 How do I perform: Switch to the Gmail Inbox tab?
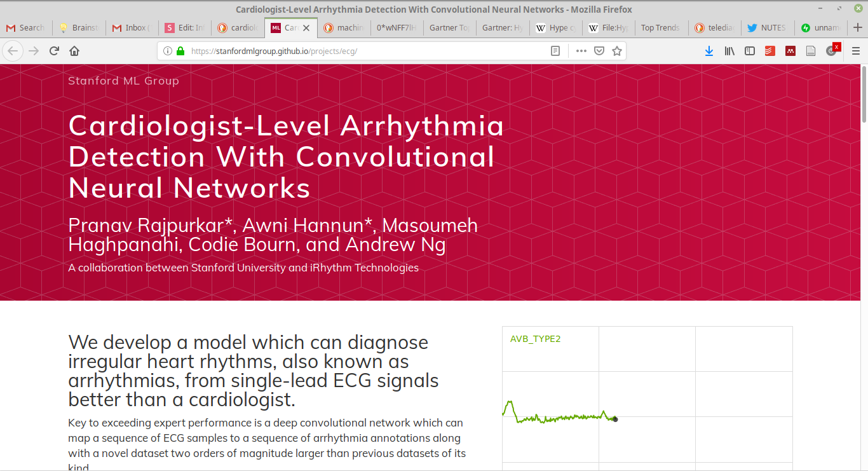(x=132, y=28)
